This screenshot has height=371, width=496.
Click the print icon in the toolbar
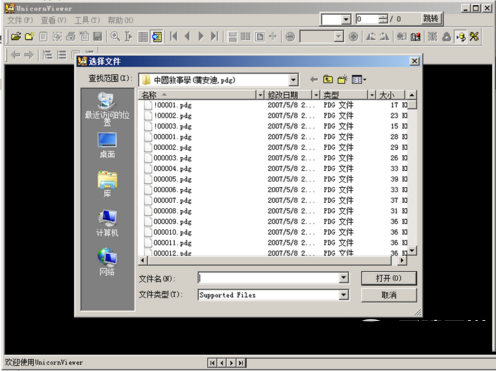coord(70,36)
